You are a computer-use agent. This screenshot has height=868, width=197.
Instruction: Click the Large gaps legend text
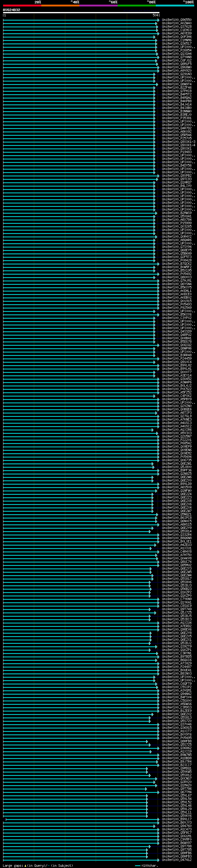(38, 865)
